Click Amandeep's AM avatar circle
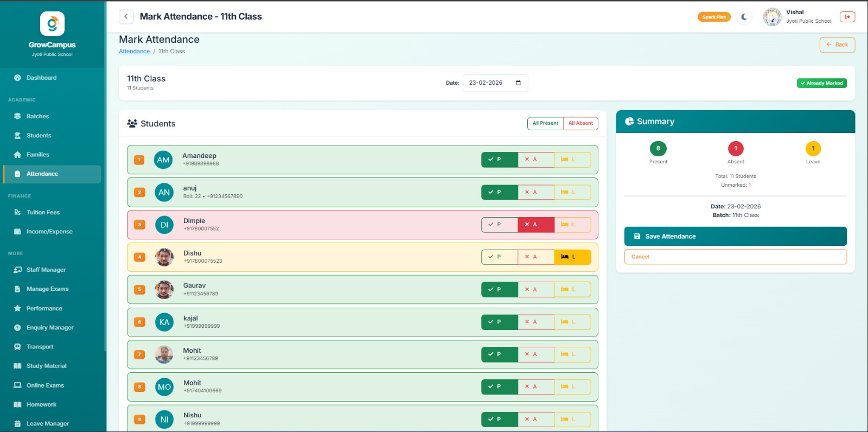Image resolution: width=868 pixels, height=432 pixels. pyautogui.click(x=163, y=160)
